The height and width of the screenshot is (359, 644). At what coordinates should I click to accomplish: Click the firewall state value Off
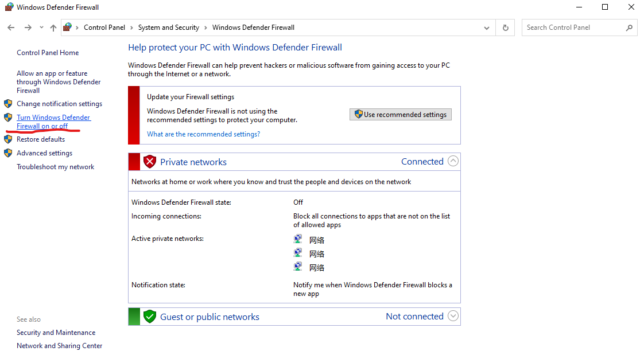coord(298,202)
